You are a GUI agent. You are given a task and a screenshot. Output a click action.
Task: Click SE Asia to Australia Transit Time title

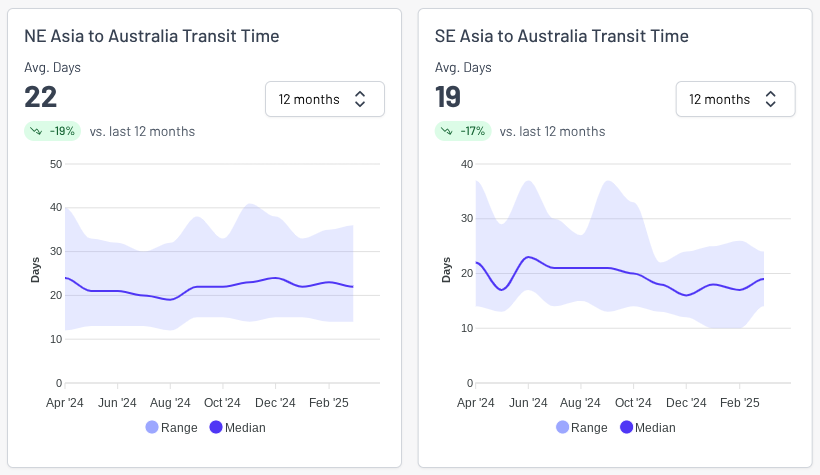click(562, 36)
